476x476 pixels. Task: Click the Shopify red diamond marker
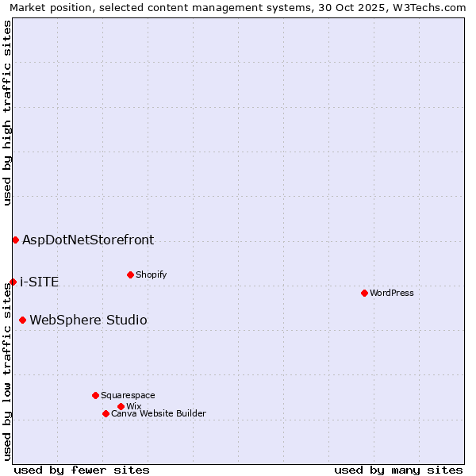pyautogui.click(x=130, y=274)
